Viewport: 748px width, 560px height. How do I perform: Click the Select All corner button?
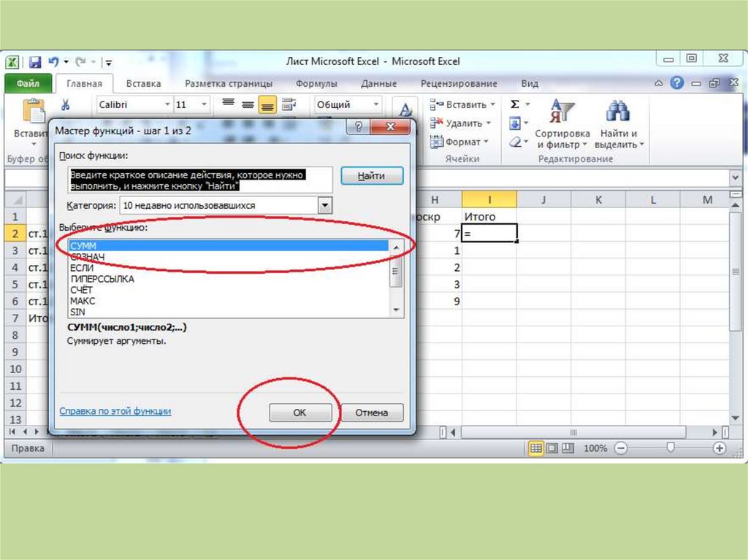click(15, 199)
